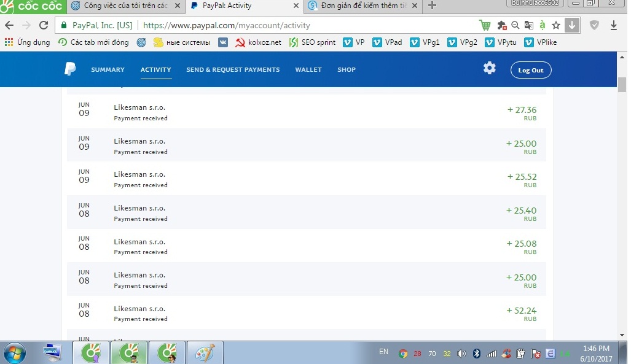Viewport: 631px width, 364px height.
Task: Click the Bluetooth tray icon
Action: click(x=477, y=354)
